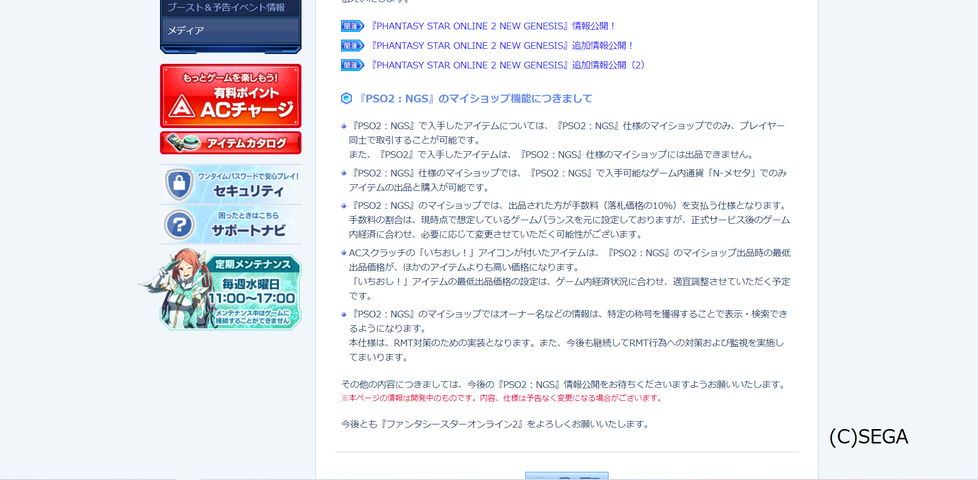Open the サポートナビ help banner
This screenshot has width=978, height=480.
(x=230, y=224)
